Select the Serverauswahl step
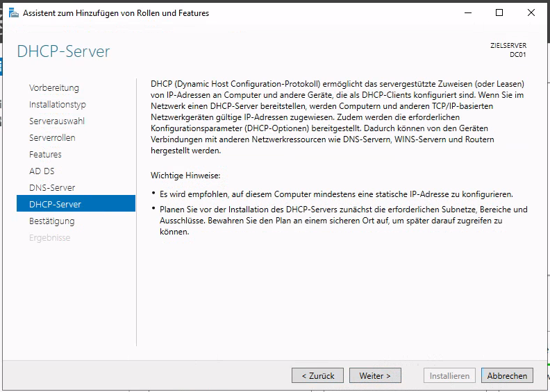The height and width of the screenshot is (392, 550). (x=57, y=121)
